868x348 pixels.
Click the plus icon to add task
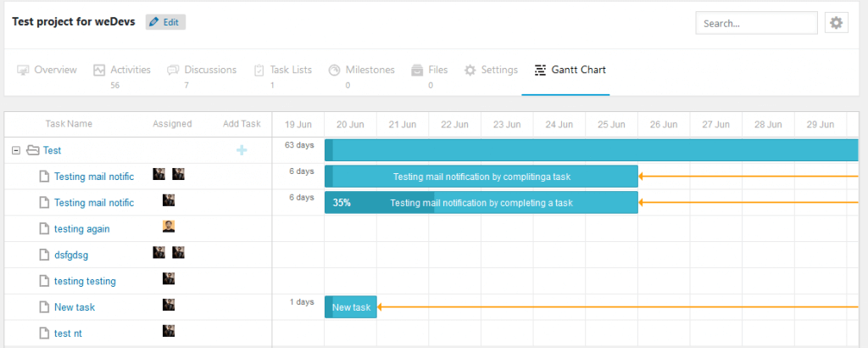point(242,150)
